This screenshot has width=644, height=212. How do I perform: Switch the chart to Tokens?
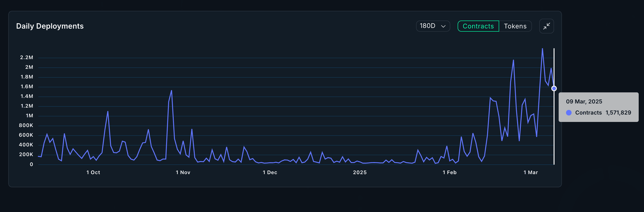[x=515, y=26]
